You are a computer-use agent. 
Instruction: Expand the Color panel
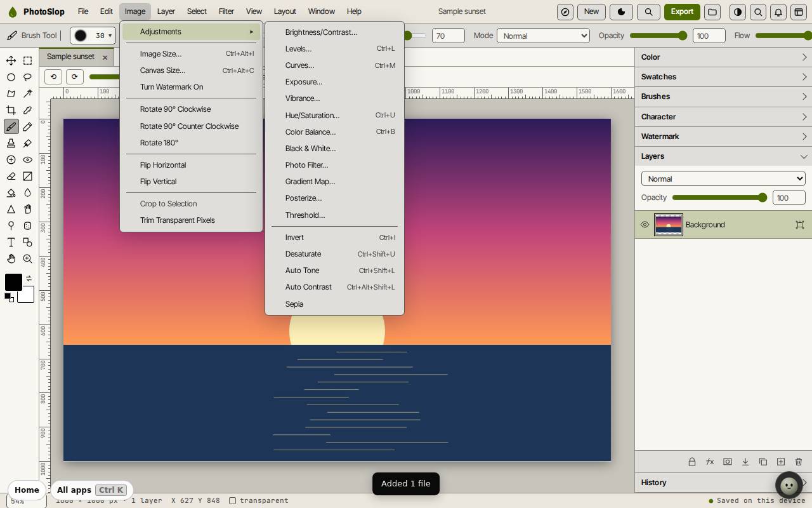coord(723,57)
